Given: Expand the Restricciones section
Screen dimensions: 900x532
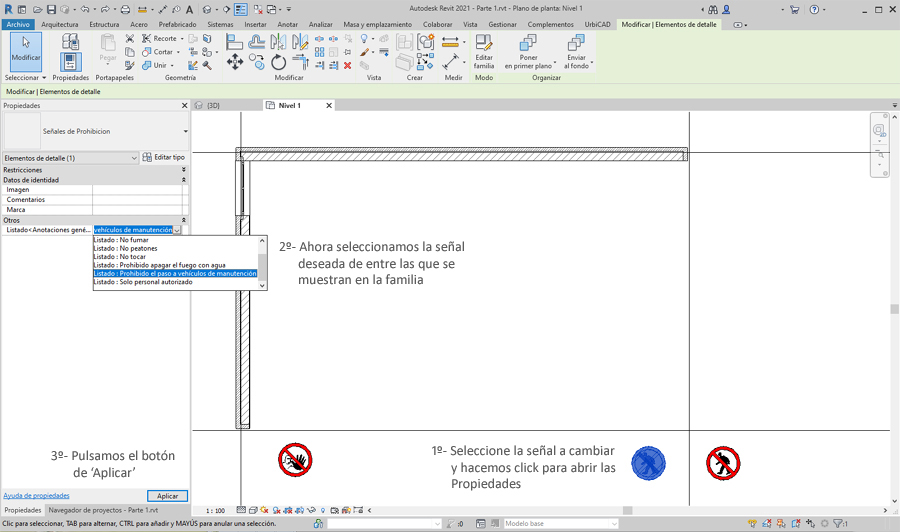Looking at the screenshot, I should (184, 170).
